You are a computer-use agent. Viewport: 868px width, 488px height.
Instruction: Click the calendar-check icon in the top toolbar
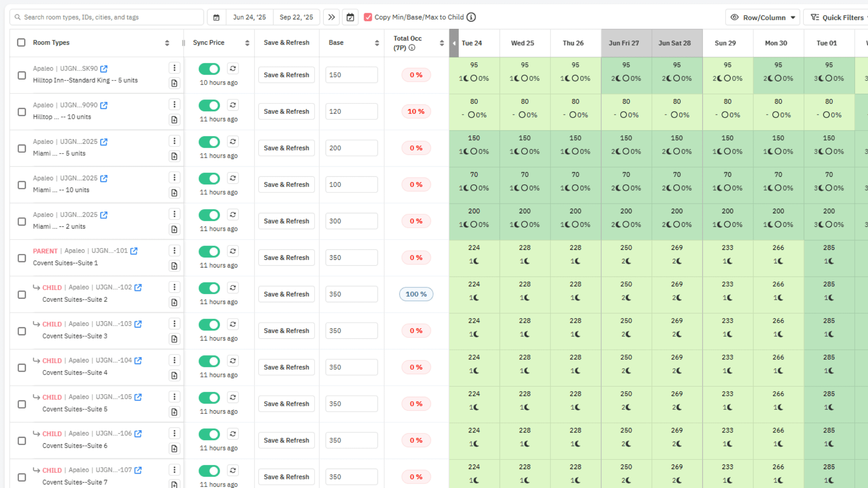pyautogui.click(x=350, y=17)
